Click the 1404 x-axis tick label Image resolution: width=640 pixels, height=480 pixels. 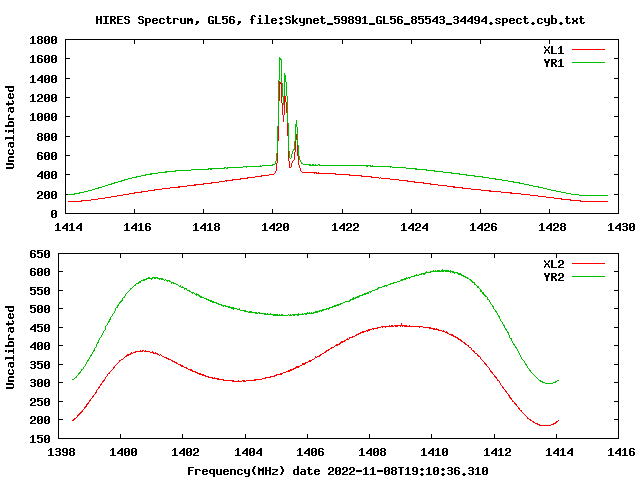click(x=248, y=452)
